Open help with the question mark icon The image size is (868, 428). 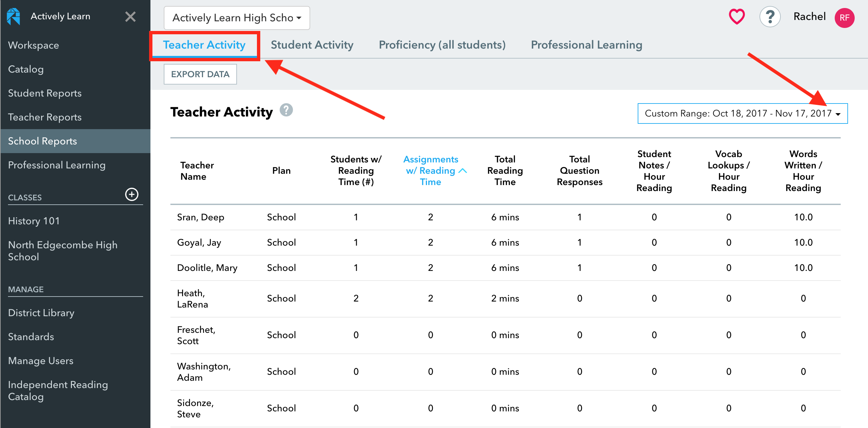click(770, 17)
